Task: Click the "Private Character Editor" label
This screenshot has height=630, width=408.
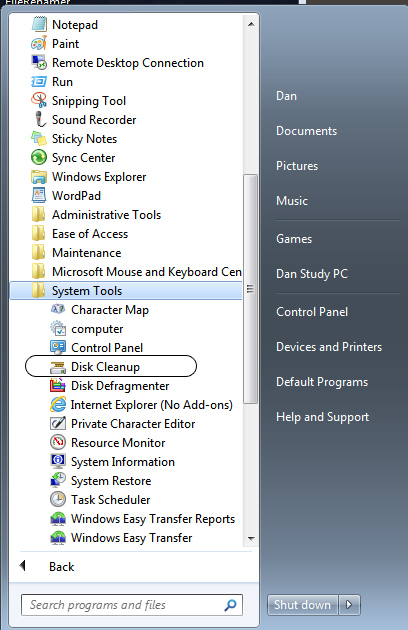Action: point(133,424)
